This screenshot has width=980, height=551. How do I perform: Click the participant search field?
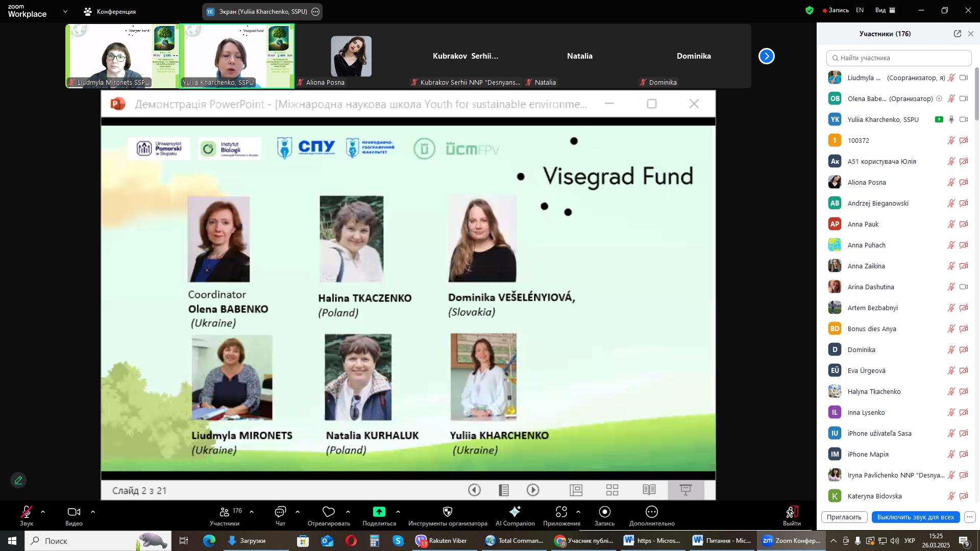tap(898, 58)
